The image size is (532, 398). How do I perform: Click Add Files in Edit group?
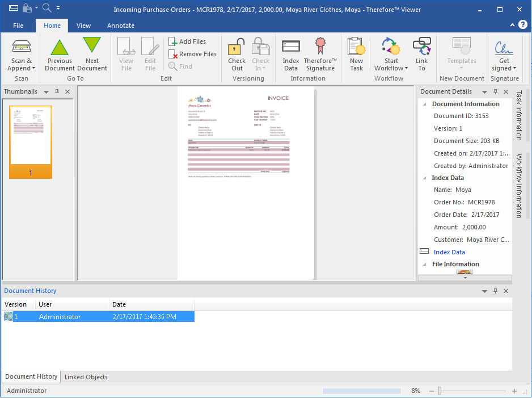pos(187,41)
